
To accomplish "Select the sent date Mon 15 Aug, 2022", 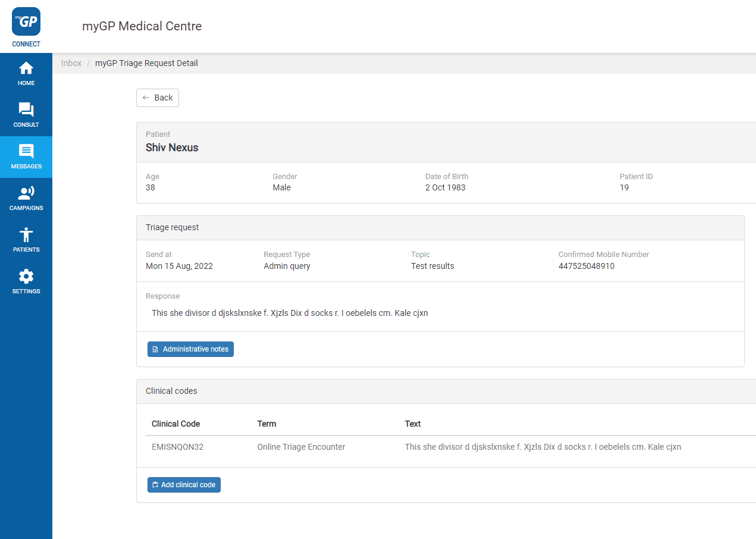I will 179,266.
